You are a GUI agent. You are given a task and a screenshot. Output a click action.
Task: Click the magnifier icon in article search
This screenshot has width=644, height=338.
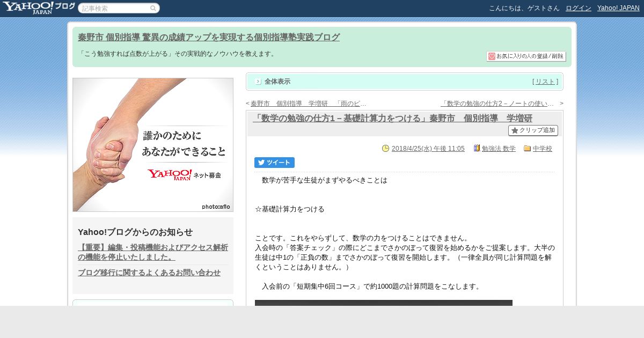coord(153,9)
